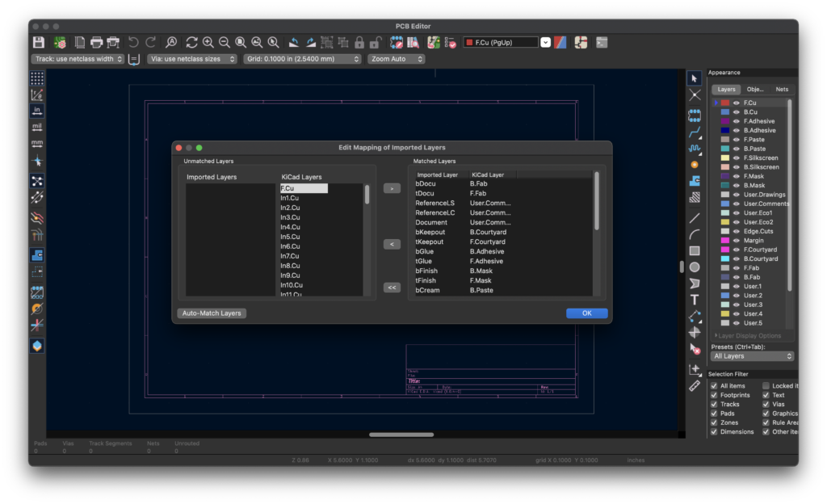Switch to the Objects tab in Appearance
Screen dimensions: 827x504
pyautogui.click(x=755, y=90)
